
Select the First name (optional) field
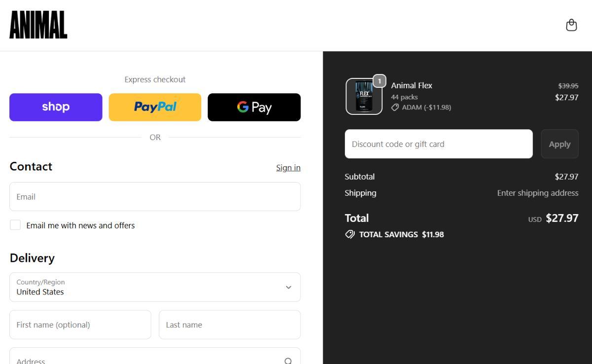click(80, 325)
